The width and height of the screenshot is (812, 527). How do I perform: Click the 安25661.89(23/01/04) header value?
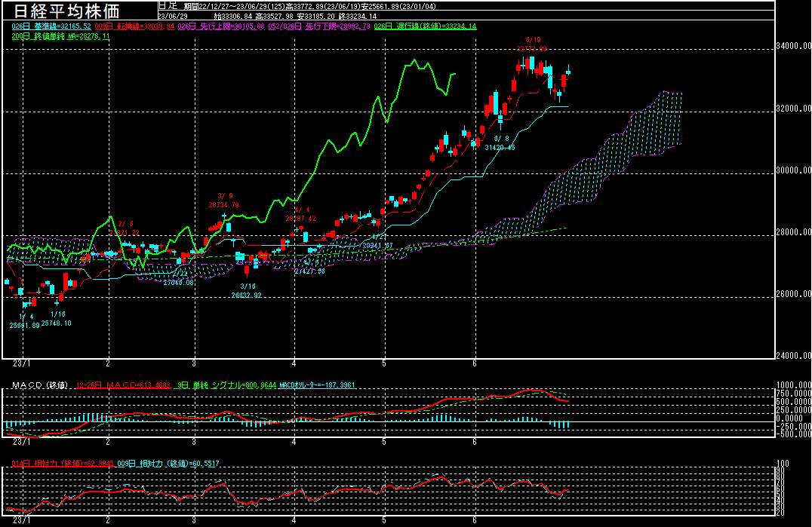point(398,6)
